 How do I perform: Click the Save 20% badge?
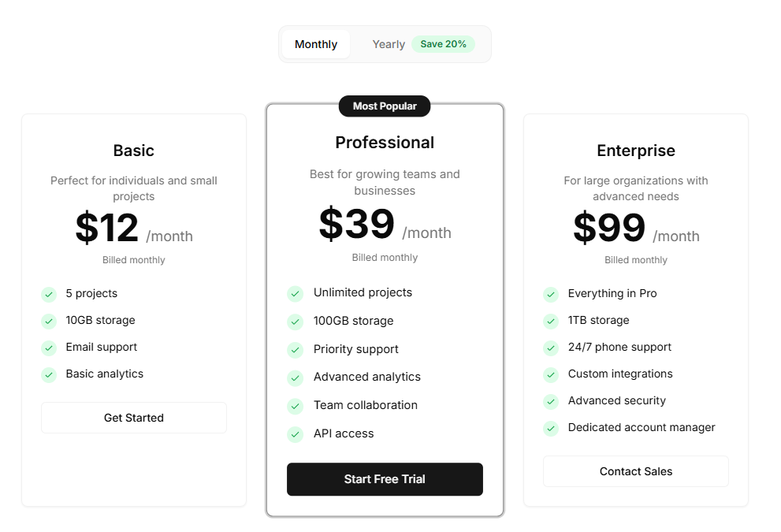443,44
